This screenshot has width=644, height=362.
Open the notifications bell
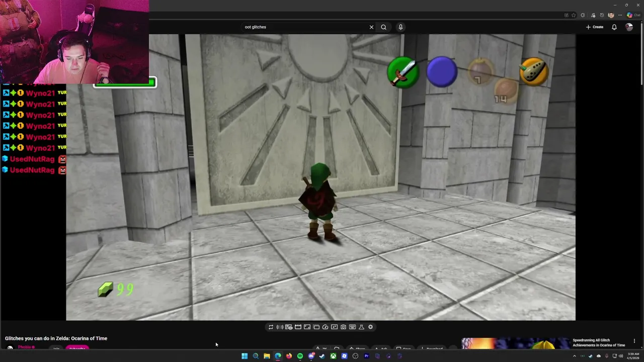pos(614,27)
